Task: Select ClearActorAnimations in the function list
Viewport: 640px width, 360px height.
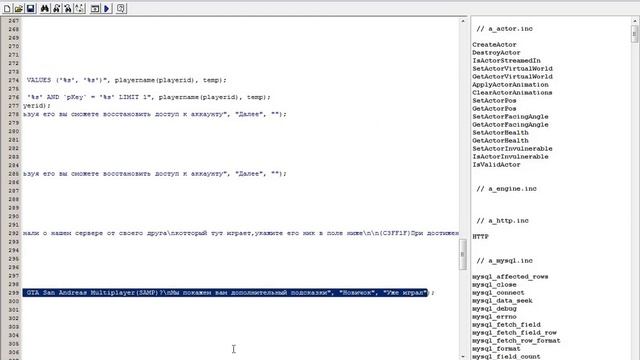Action: (512, 93)
